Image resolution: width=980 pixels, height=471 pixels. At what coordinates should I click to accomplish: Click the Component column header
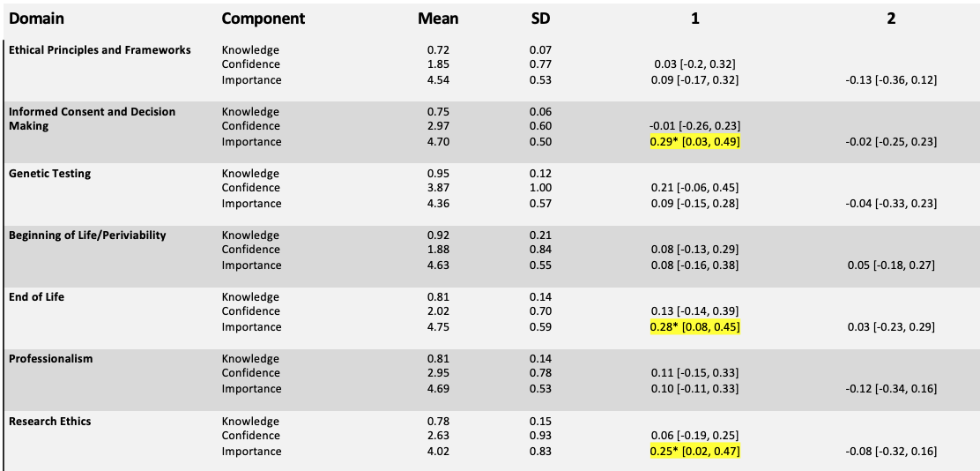click(x=264, y=19)
